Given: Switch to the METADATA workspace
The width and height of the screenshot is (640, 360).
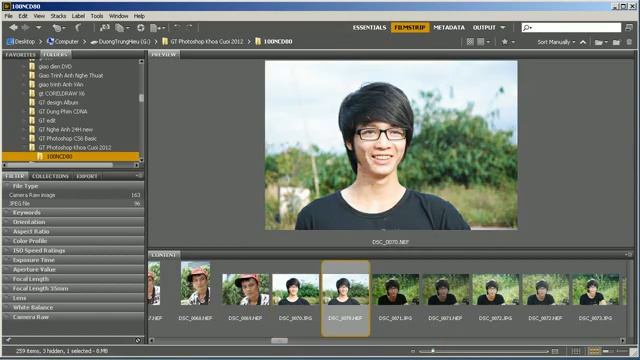Looking at the screenshot, I should click(449, 27).
